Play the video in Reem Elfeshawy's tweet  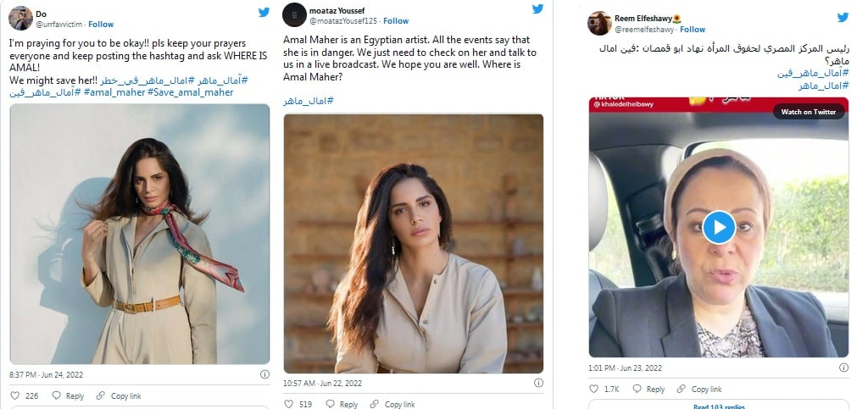(719, 227)
